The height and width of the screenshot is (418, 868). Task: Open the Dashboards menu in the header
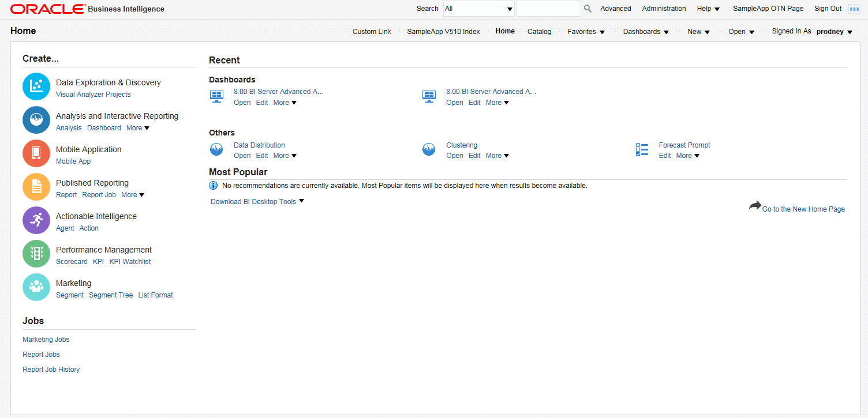(645, 32)
